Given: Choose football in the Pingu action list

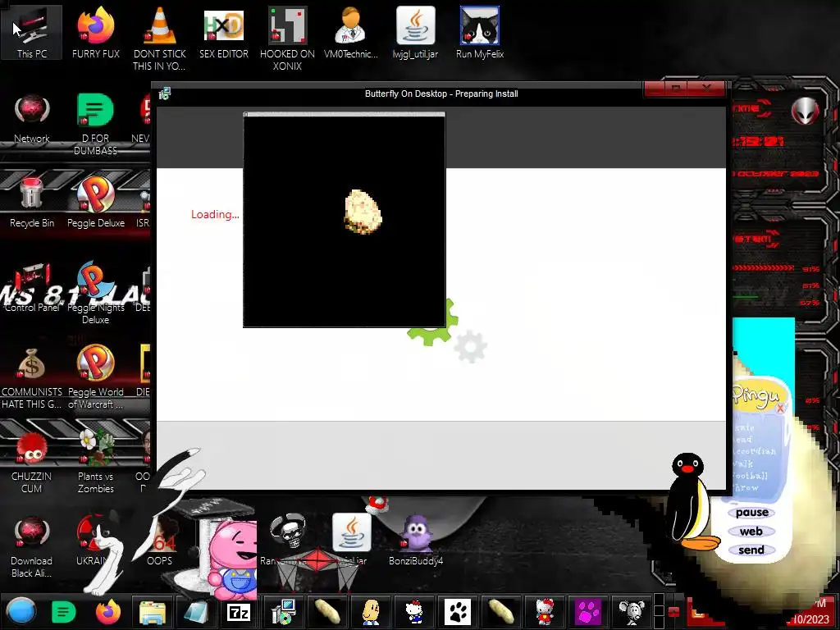Looking at the screenshot, I should point(751,476).
